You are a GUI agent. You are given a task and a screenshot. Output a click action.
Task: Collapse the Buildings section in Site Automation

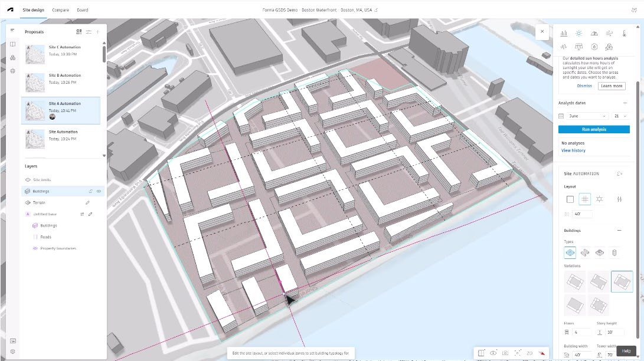(619, 231)
